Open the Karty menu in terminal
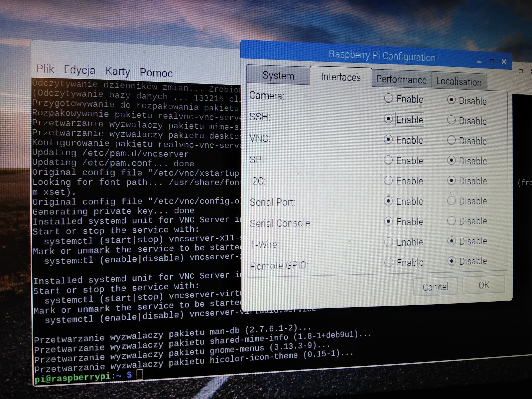Image resolution: width=532 pixels, height=399 pixels. [118, 71]
